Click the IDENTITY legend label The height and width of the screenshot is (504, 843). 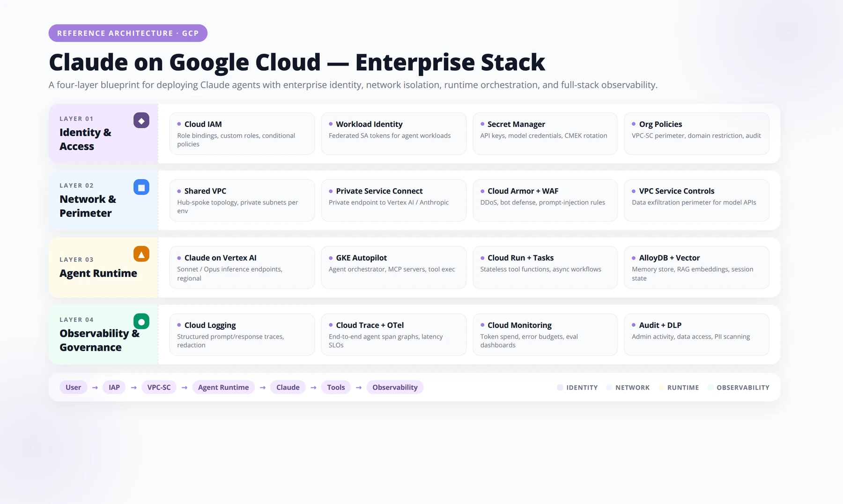582,388
